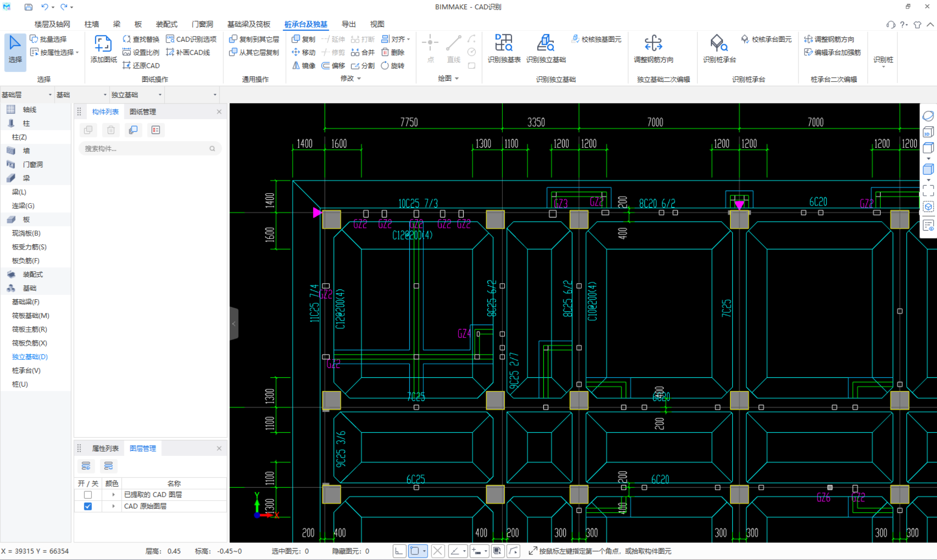Click the redo arrow icon

click(64, 7)
